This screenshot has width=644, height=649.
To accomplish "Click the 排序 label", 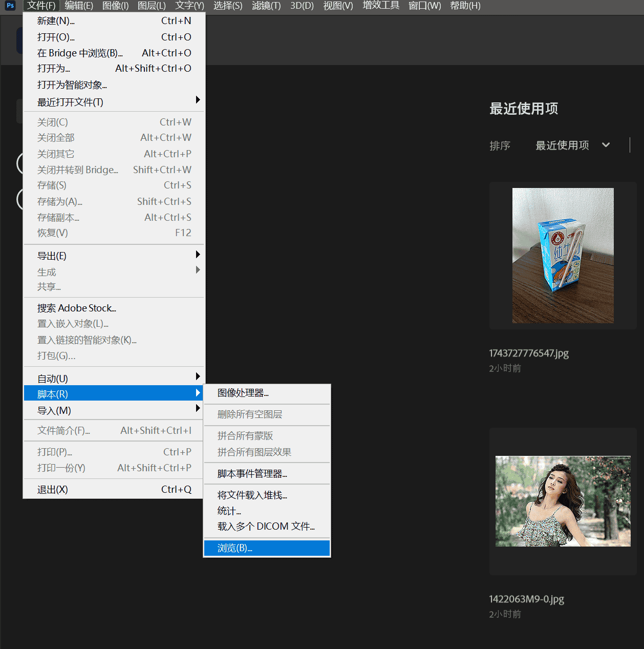I will (500, 145).
